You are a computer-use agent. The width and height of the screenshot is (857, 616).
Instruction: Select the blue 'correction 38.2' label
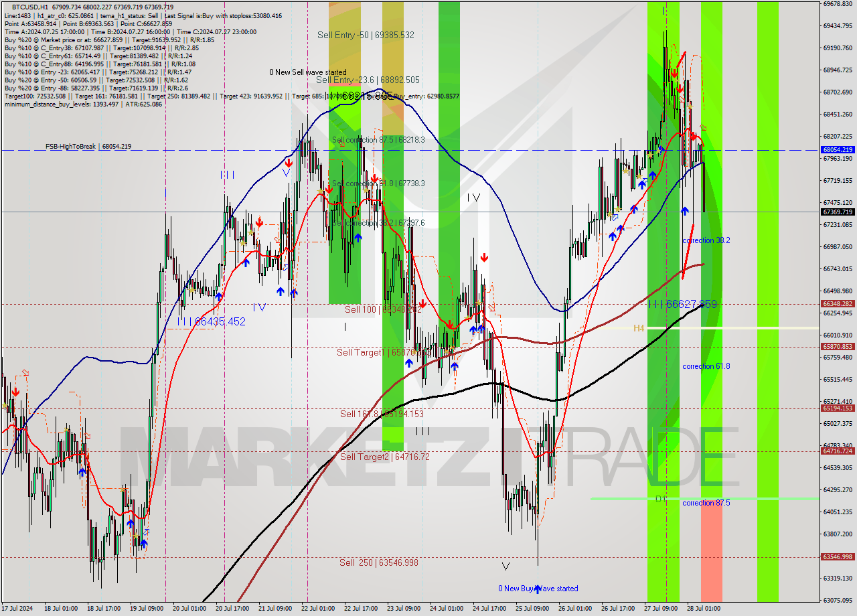pyautogui.click(x=706, y=240)
